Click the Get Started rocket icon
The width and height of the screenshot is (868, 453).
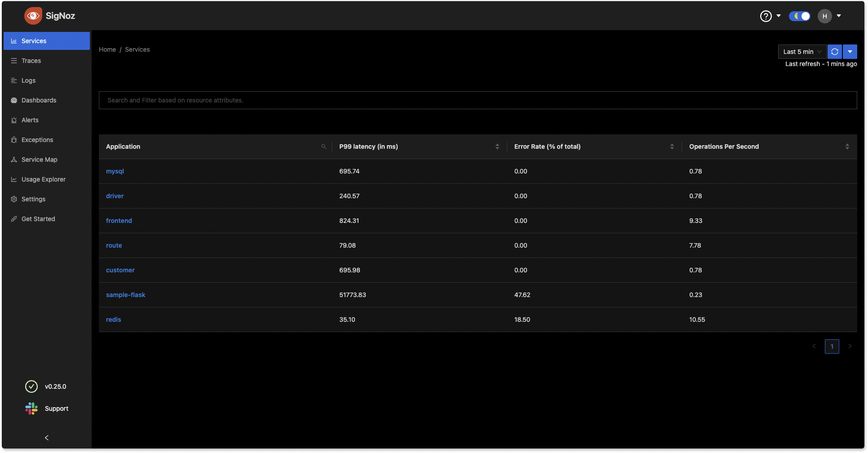point(14,219)
